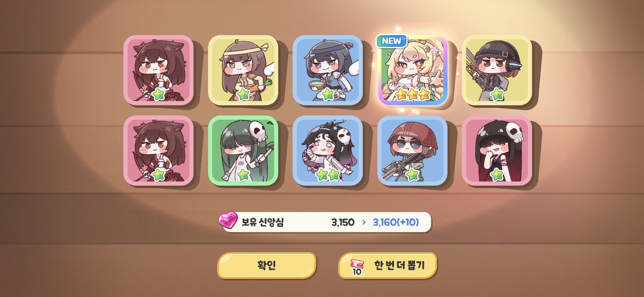Tap the ticket icon on draw again button

pos(357,267)
